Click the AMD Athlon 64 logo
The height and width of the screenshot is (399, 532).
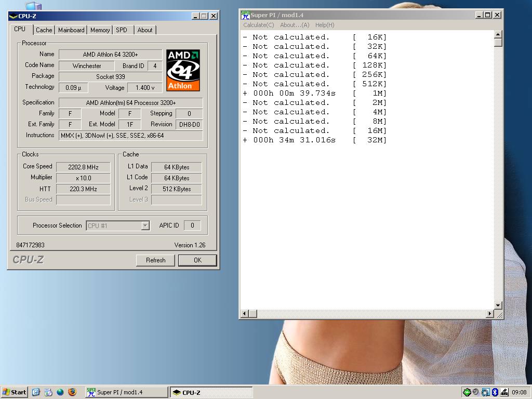pos(183,70)
